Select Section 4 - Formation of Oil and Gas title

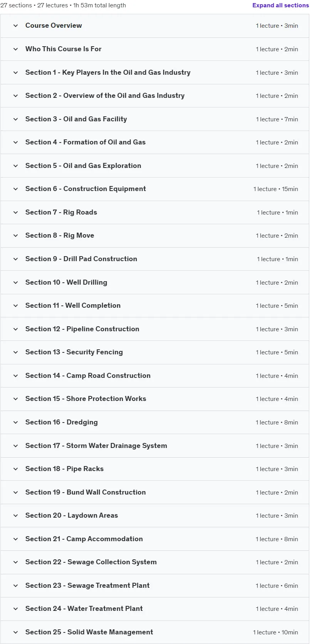pos(85,142)
